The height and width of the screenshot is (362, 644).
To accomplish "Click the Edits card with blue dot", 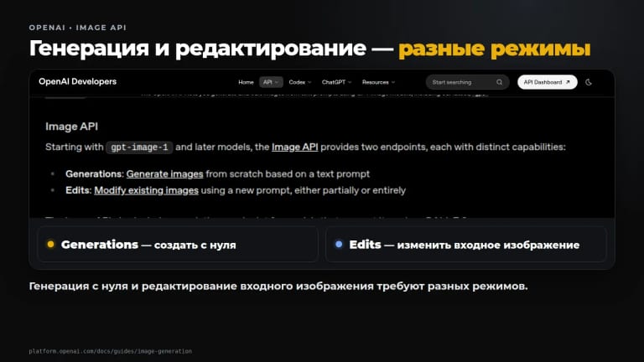I will [466, 245].
